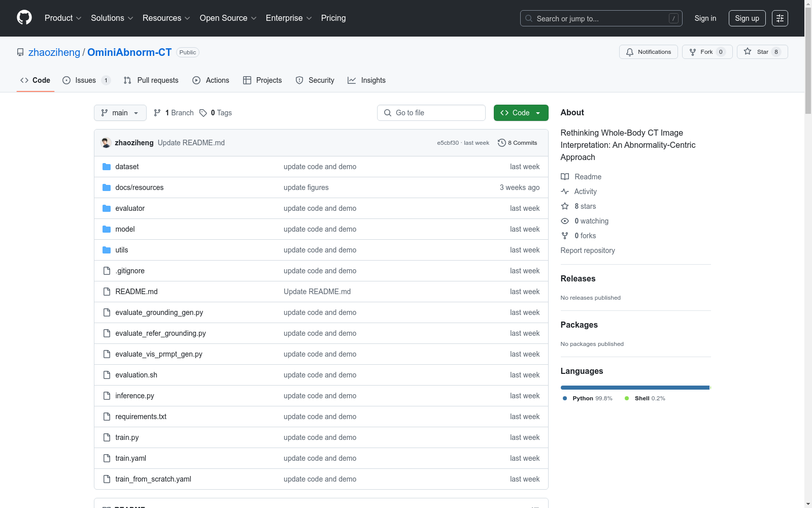Click the Activity pulse icon
The image size is (812, 508).
(565, 192)
